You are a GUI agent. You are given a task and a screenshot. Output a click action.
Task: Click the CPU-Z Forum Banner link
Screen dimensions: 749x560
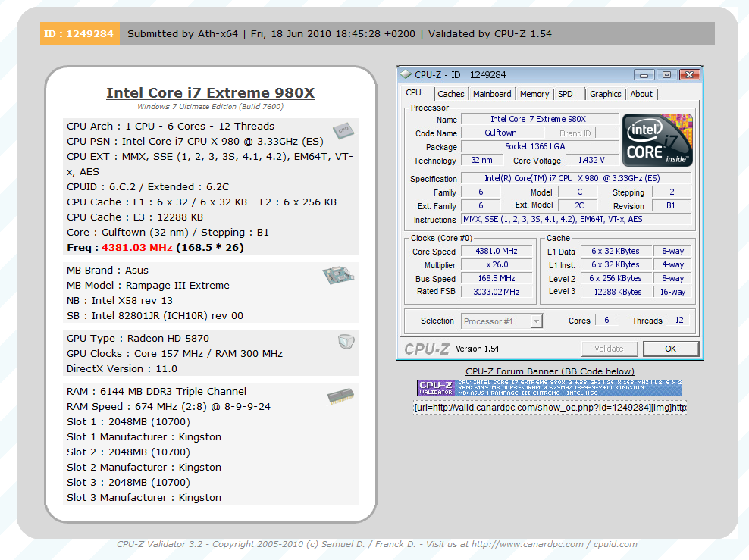[550, 371]
